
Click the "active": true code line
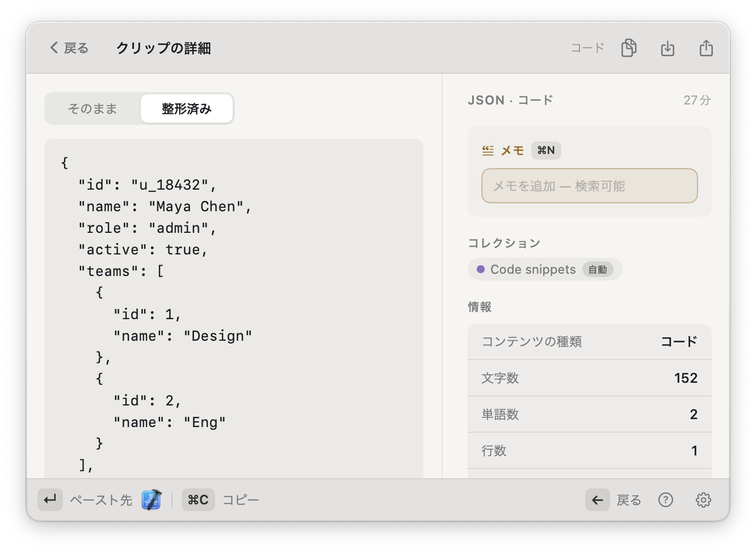pyautogui.click(x=143, y=249)
